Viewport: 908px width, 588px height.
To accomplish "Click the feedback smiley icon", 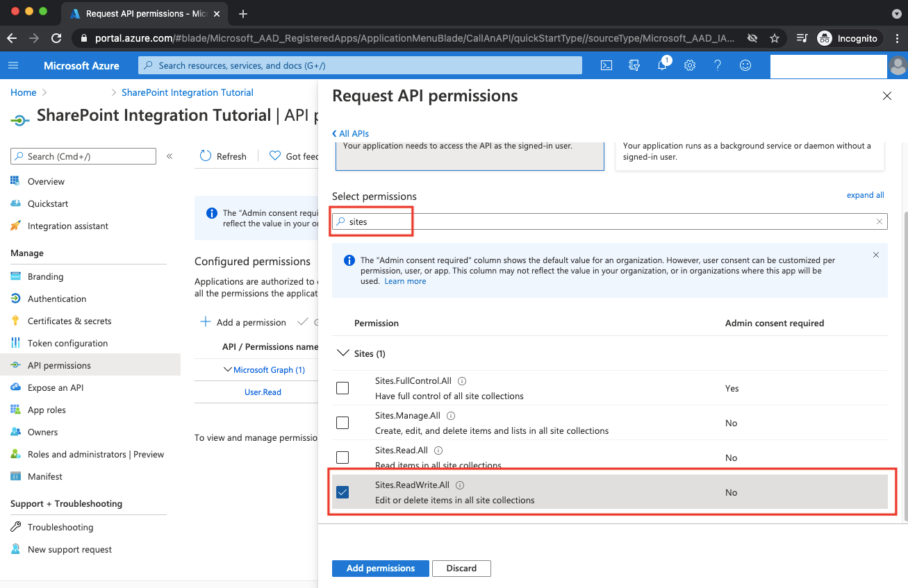I will [x=745, y=65].
